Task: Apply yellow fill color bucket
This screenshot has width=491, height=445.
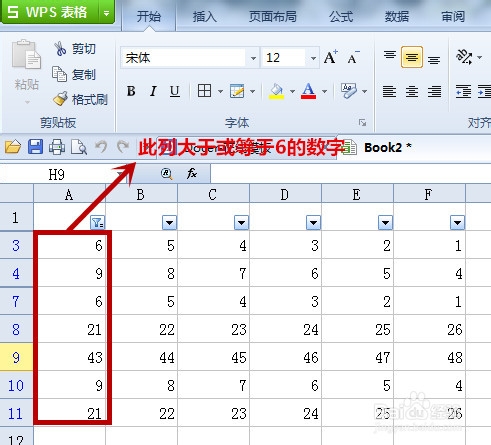Action: pos(276,91)
